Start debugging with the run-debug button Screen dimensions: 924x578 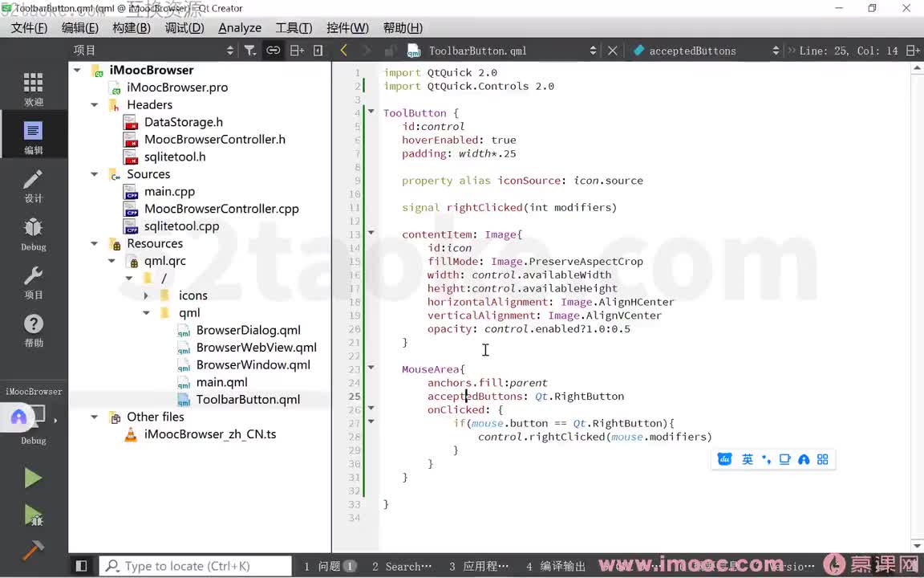33,515
